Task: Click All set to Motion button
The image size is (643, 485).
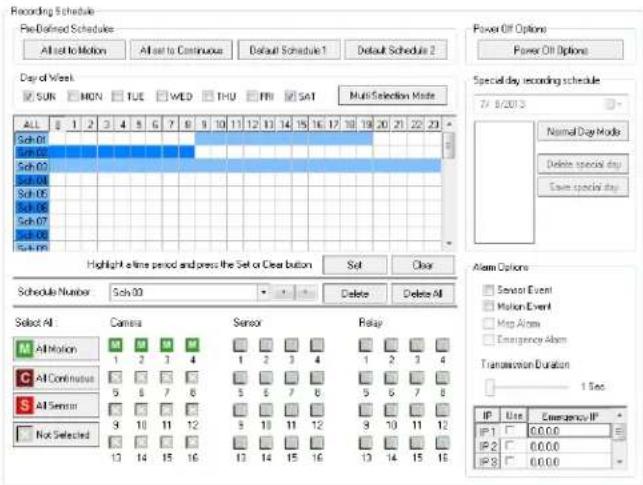Action: click(74, 50)
